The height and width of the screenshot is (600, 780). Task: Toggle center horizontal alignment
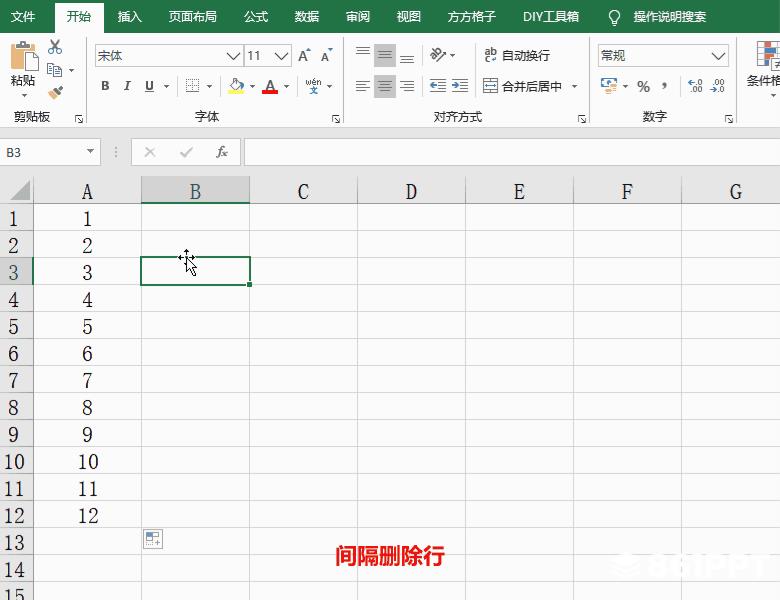pos(385,86)
